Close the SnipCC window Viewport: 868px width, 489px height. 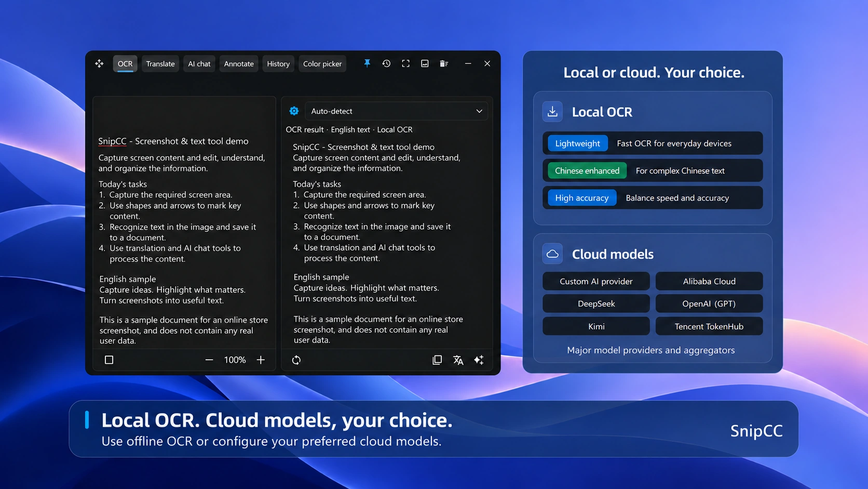click(x=487, y=63)
